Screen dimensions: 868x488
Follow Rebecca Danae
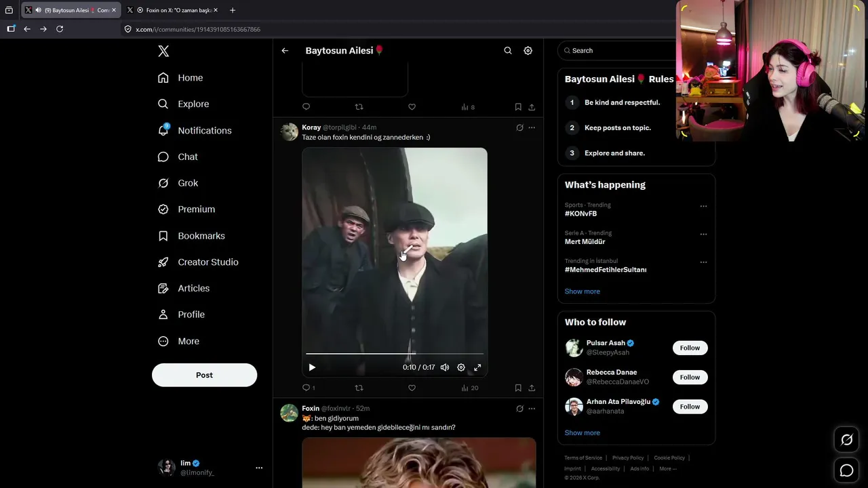tap(690, 377)
